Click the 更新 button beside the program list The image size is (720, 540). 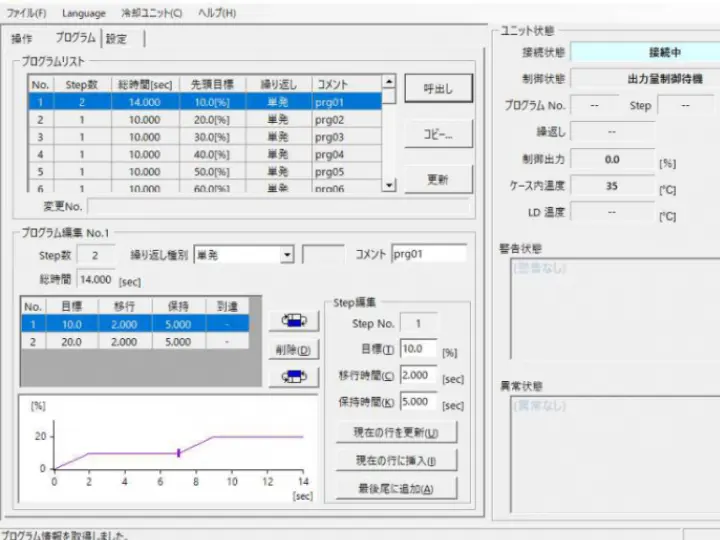(437, 180)
